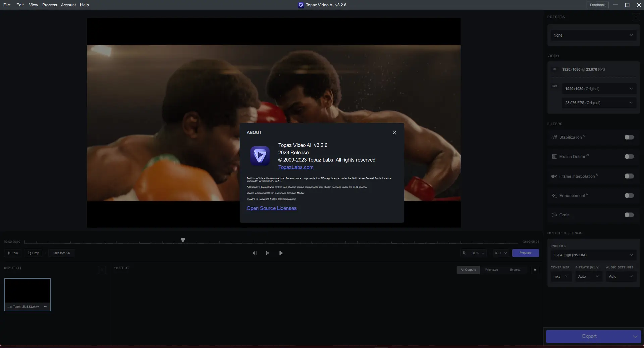Screen dimensions: 644x348
Task: Expand the Presets dropdown showing None
Action: point(593,35)
